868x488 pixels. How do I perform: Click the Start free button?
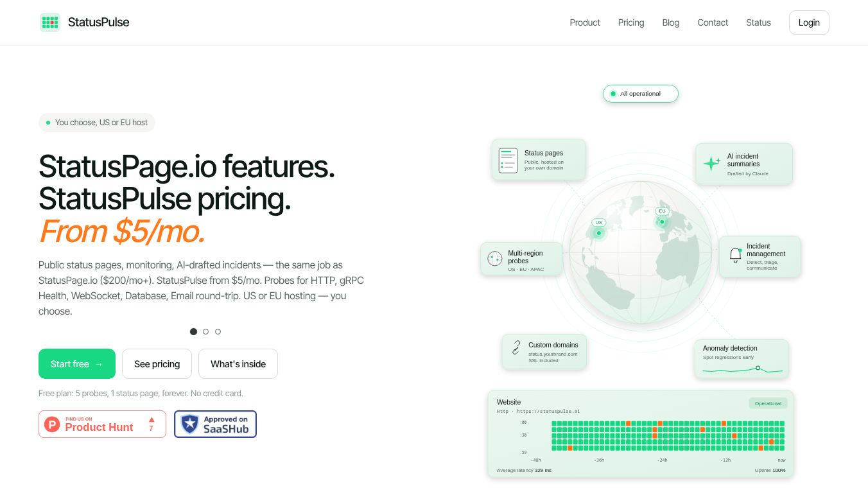click(77, 364)
